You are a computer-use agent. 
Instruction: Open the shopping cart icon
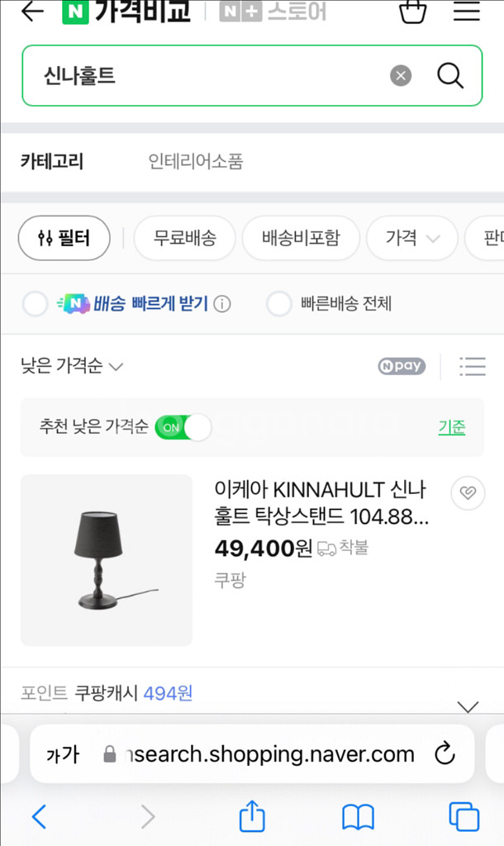412,12
